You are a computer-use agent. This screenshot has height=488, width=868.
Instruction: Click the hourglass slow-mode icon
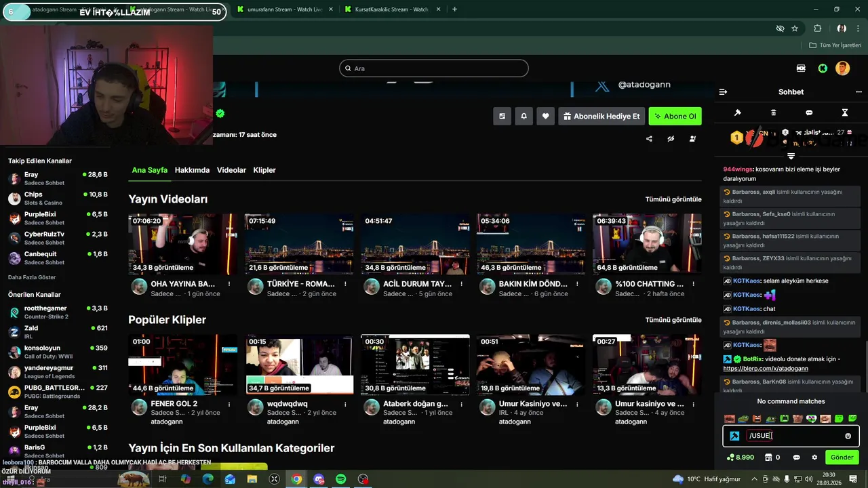[845, 113]
